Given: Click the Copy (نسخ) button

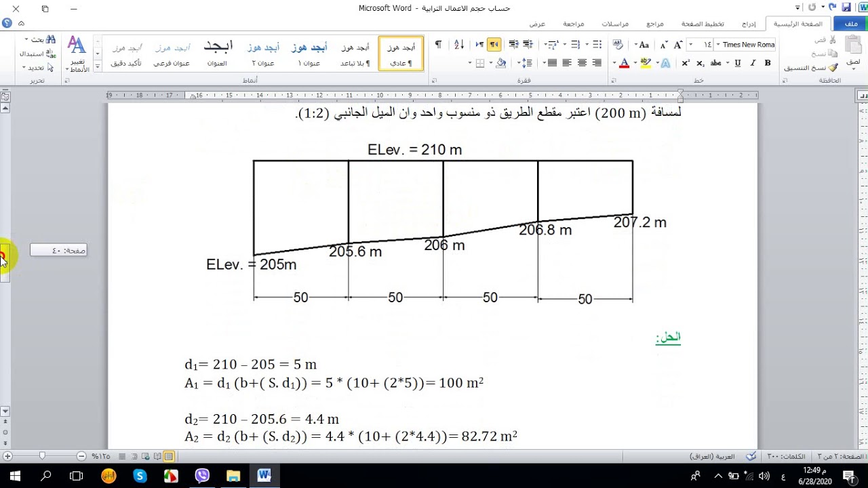Looking at the screenshot, I should coord(825,54).
